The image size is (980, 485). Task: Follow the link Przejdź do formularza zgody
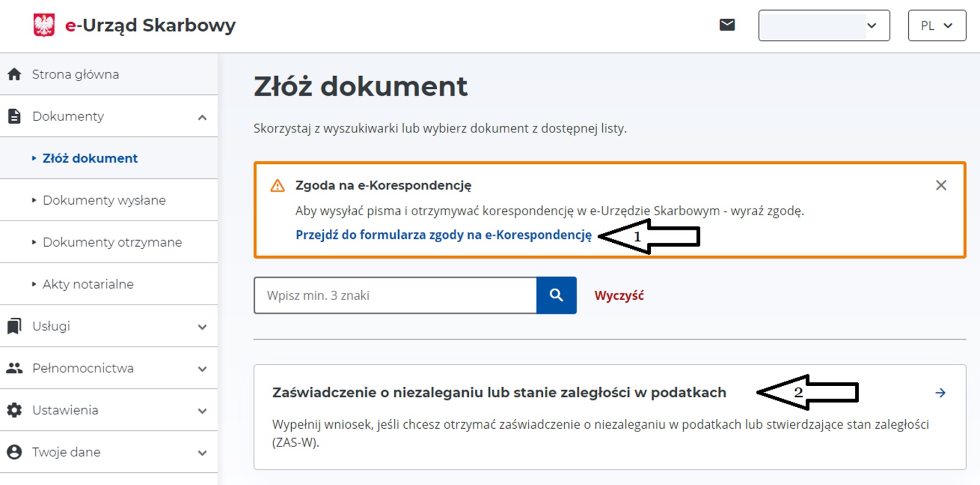(x=443, y=235)
